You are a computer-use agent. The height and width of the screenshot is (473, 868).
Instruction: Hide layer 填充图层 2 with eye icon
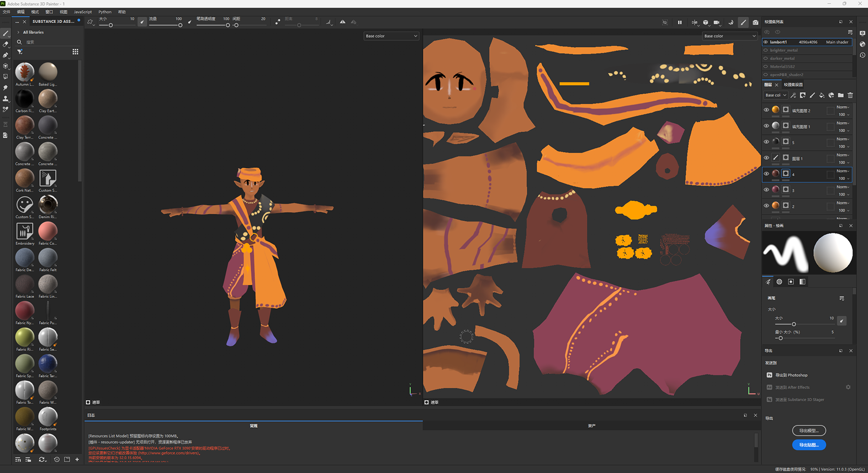click(x=766, y=110)
